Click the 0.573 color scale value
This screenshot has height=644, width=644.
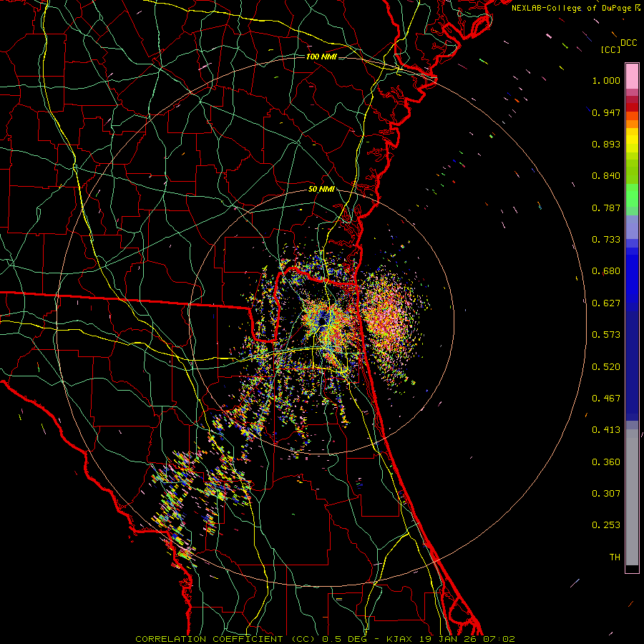pyautogui.click(x=606, y=335)
